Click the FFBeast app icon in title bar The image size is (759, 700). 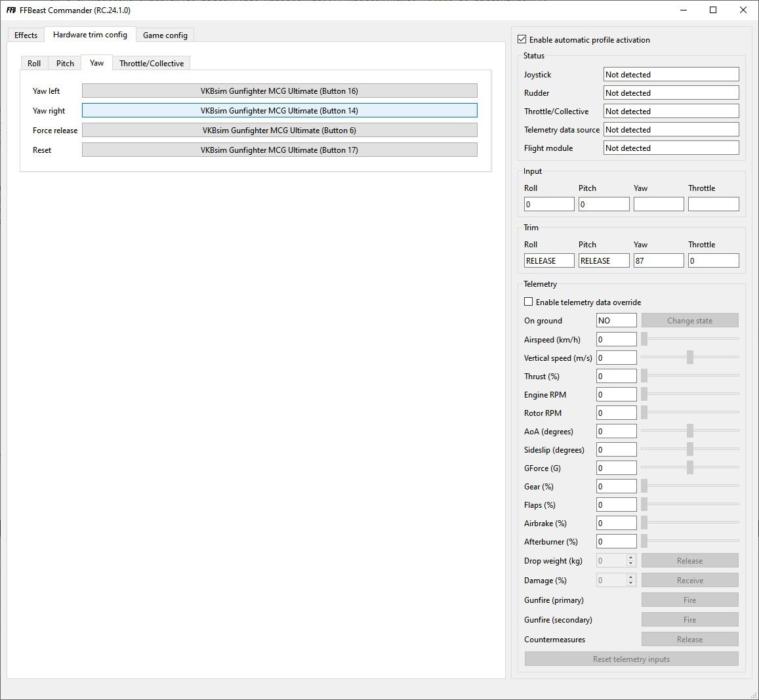pyautogui.click(x=11, y=10)
